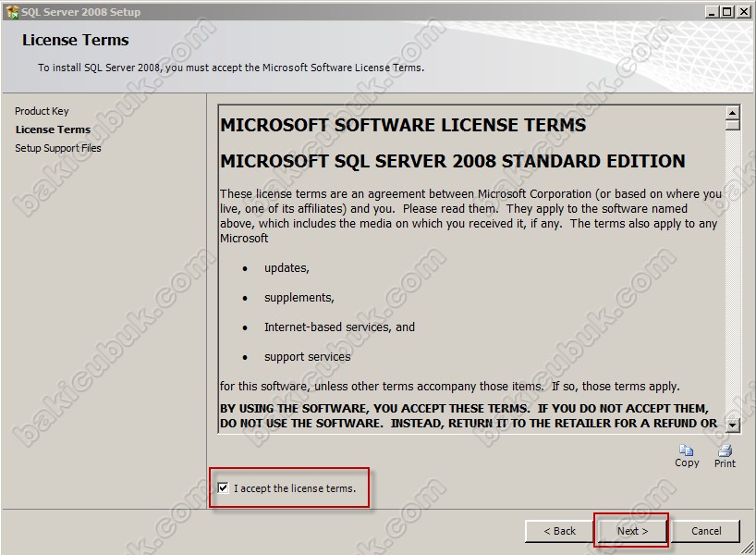
Task: Click the "updates," bullet item
Action: click(287, 268)
